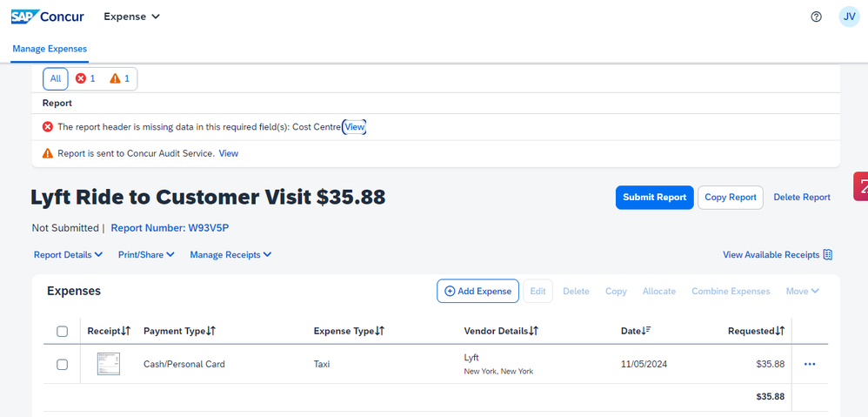868x417 pixels.
Task: Open the more options ellipsis for Lyft expense
Action: click(810, 364)
